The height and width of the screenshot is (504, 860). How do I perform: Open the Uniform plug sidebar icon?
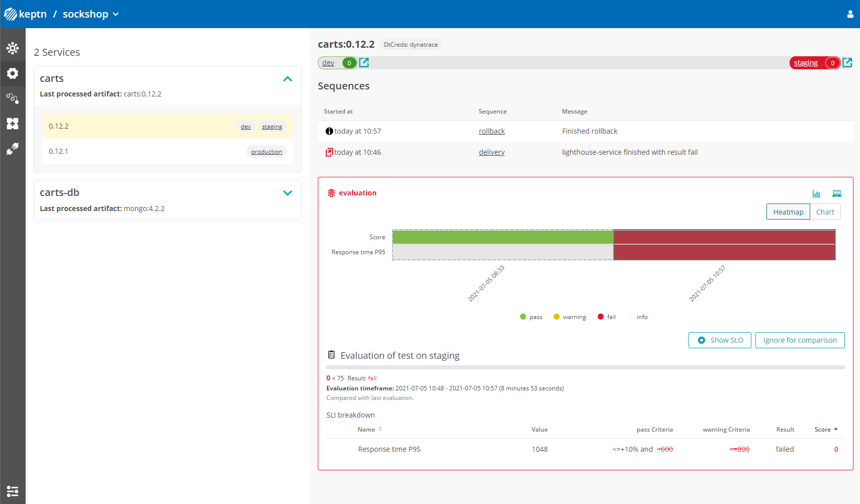[x=13, y=148]
